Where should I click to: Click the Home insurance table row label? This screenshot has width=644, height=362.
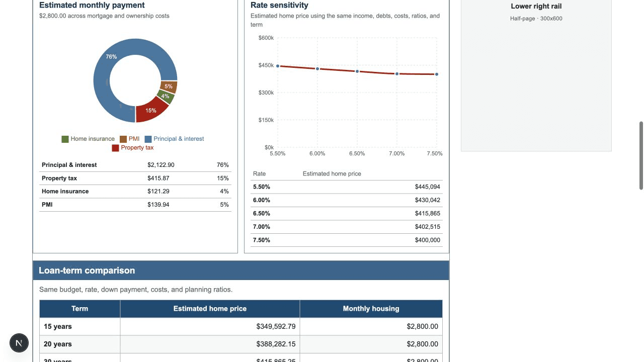coord(65,192)
